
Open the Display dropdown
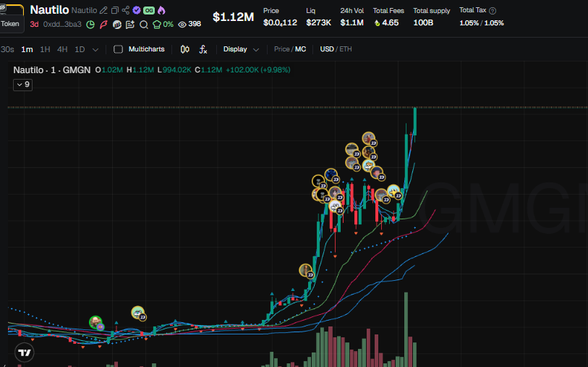coord(241,49)
